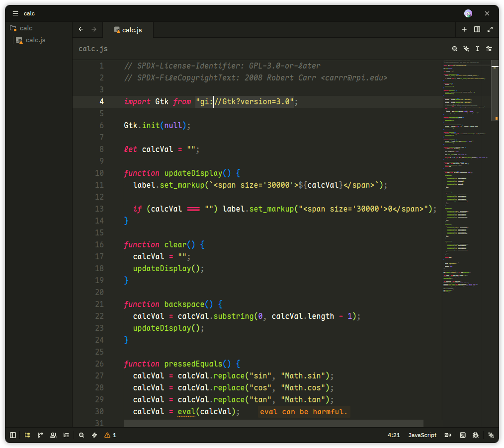Open buffer search from editor toolbar
The width and height of the screenshot is (504, 448).
pyautogui.click(x=454, y=49)
